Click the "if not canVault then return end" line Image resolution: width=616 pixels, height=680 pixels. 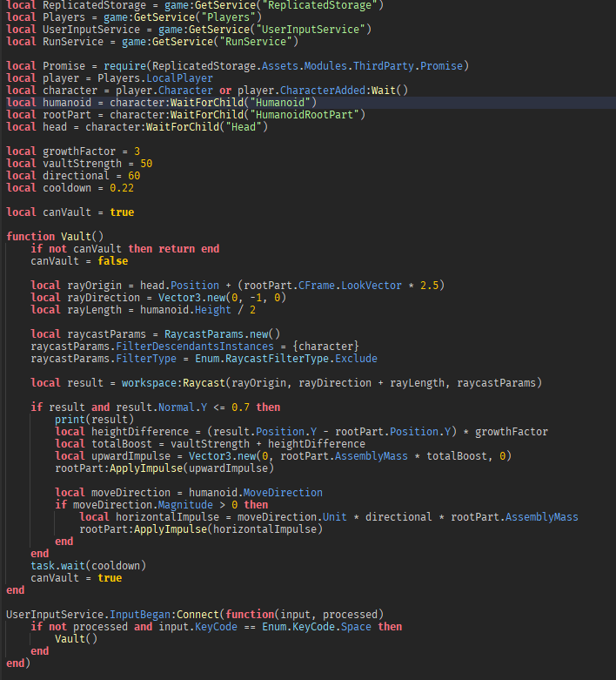pyautogui.click(x=124, y=248)
